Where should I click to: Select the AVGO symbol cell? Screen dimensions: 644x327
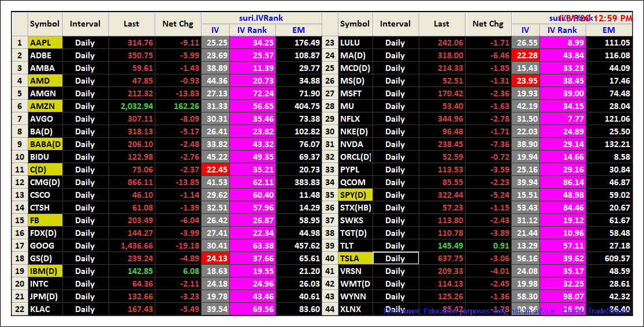click(x=45, y=119)
